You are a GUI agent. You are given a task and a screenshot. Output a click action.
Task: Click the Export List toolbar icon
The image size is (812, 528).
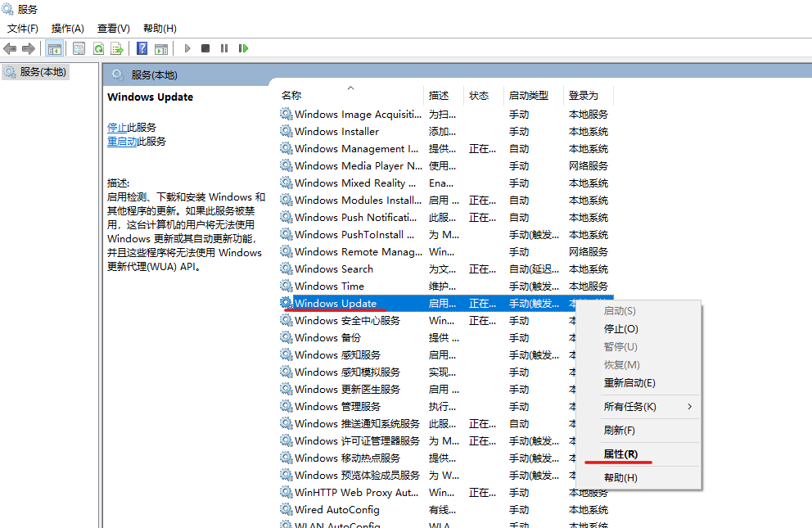coord(117,48)
